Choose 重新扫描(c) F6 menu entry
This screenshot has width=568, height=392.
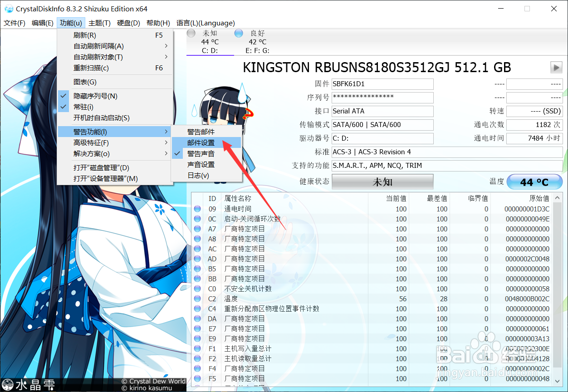(x=115, y=68)
